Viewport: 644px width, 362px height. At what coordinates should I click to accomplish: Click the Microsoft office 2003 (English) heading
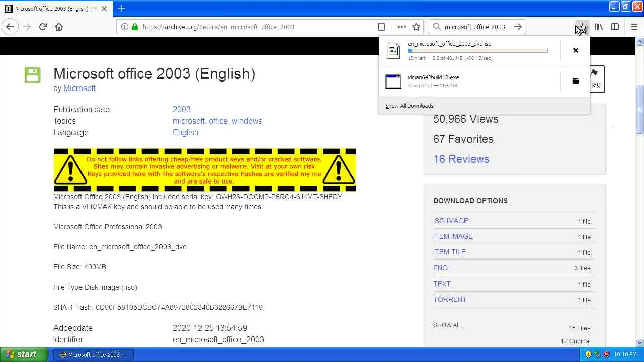pyautogui.click(x=154, y=74)
